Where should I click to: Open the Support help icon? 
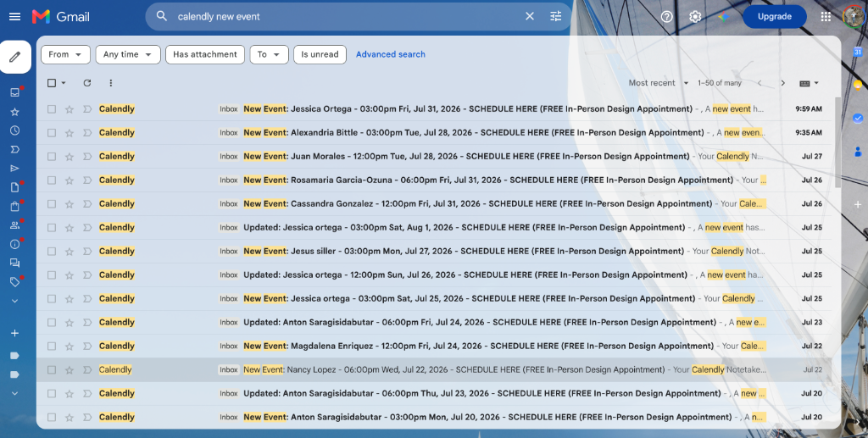coord(666,17)
